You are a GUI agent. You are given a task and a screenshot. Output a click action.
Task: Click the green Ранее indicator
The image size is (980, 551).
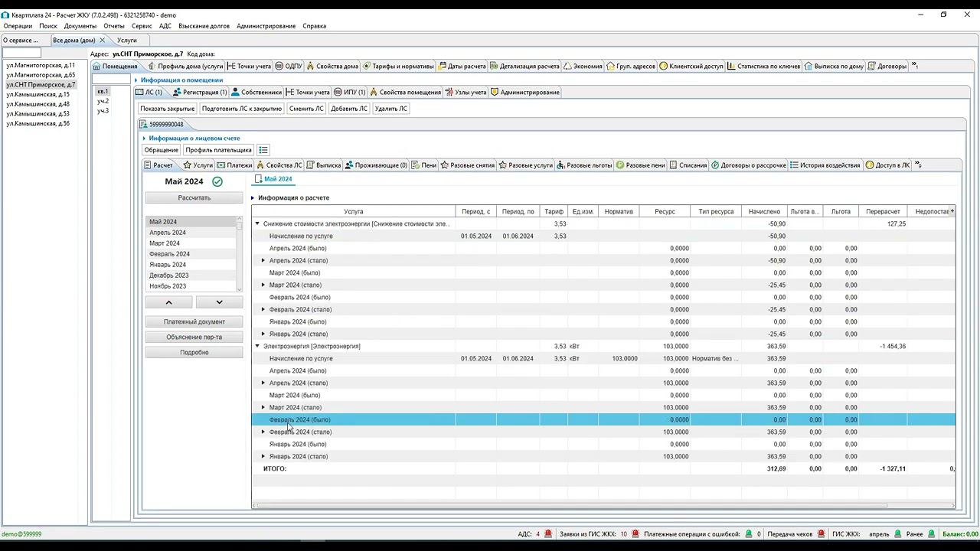[932, 534]
